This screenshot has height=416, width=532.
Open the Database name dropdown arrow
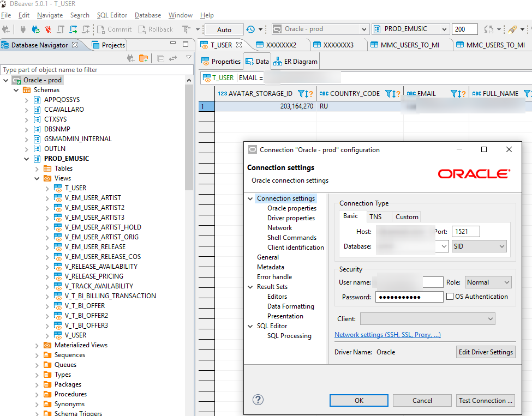point(444,246)
